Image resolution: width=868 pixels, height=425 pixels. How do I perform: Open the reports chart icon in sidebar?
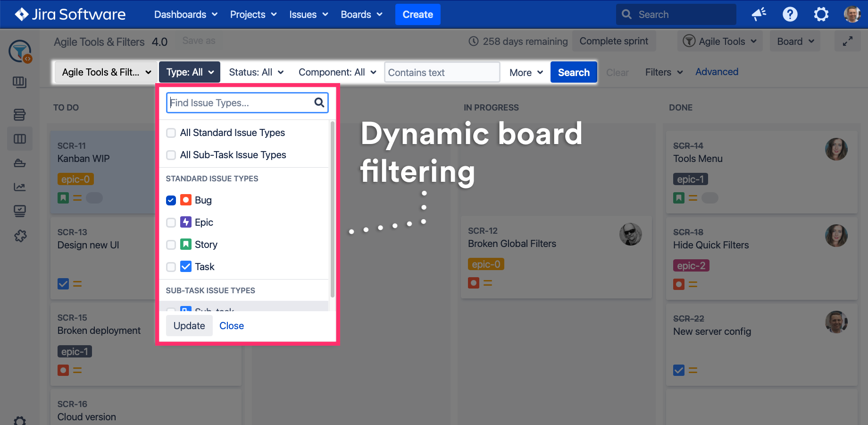coord(20,187)
